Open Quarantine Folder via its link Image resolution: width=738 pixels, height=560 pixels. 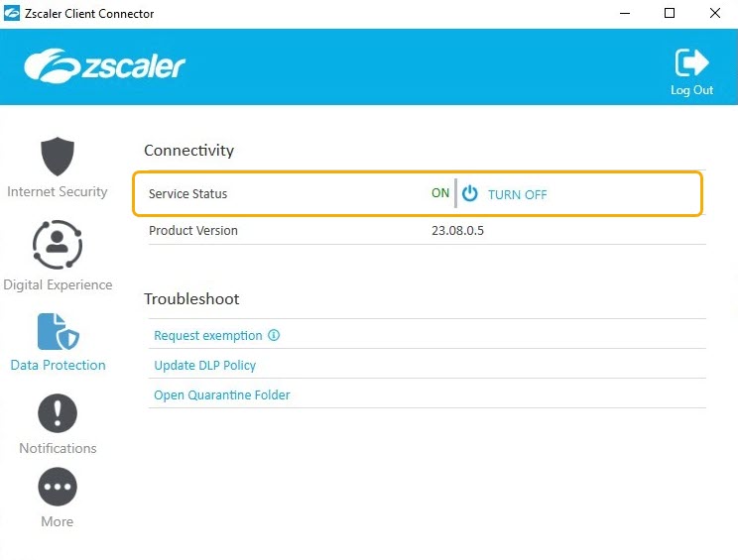[x=221, y=395]
